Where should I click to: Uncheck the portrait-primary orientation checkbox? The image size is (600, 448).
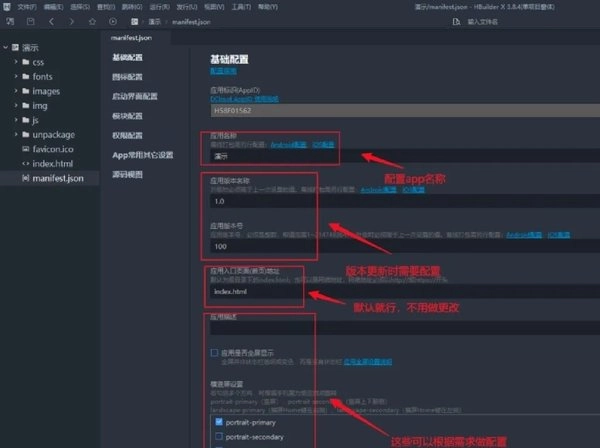pyautogui.click(x=217, y=422)
